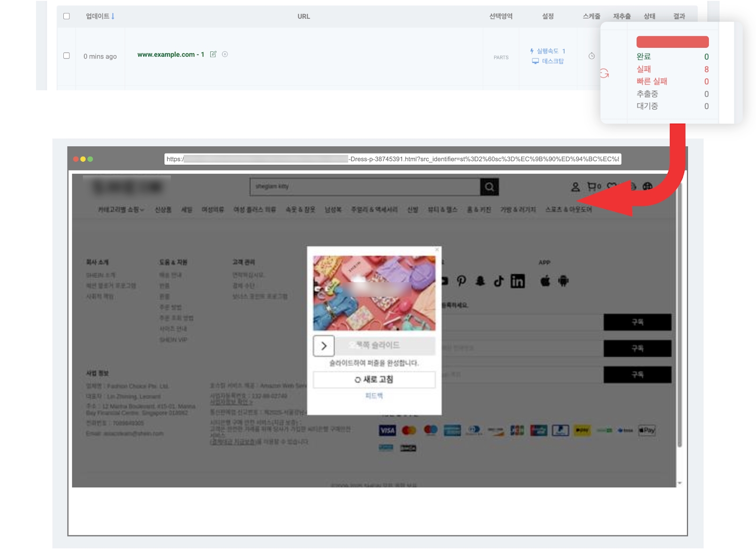Click the plus circle icon next to URL
The width and height of the screenshot is (756, 550).
225,54
